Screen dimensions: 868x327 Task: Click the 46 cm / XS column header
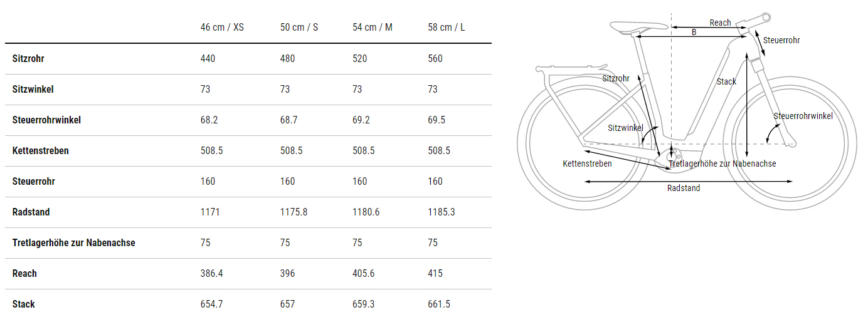click(x=222, y=28)
